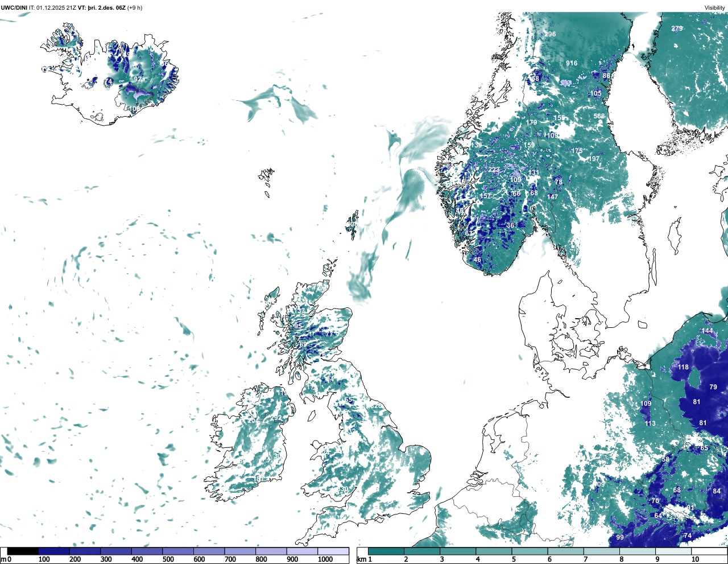Select the 600–700 m legend swatch
Image resolution: width=728 pixels, height=564 pixels.
pos(209,551)
